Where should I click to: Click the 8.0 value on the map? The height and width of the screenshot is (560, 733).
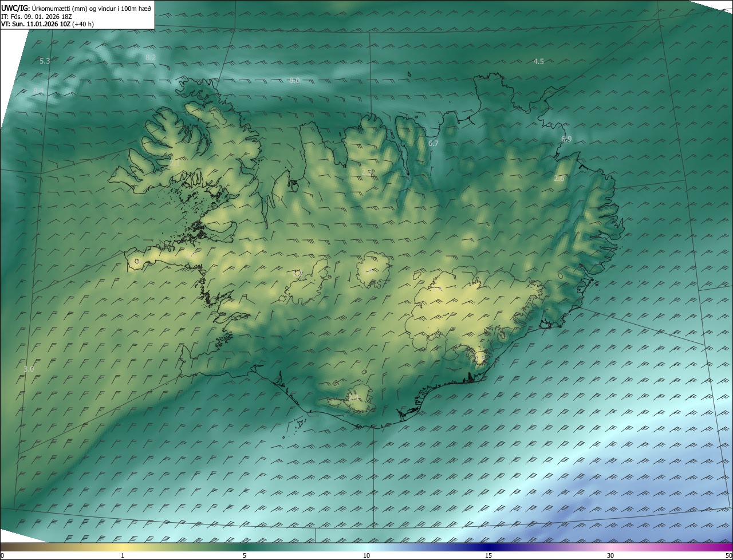coord(294,81)
